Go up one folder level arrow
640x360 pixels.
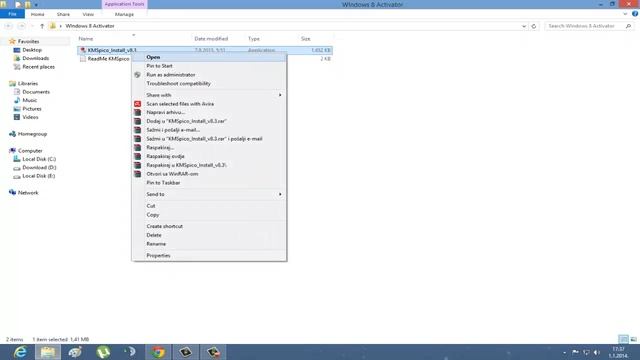pyautogui.click(x=42, y=26)
